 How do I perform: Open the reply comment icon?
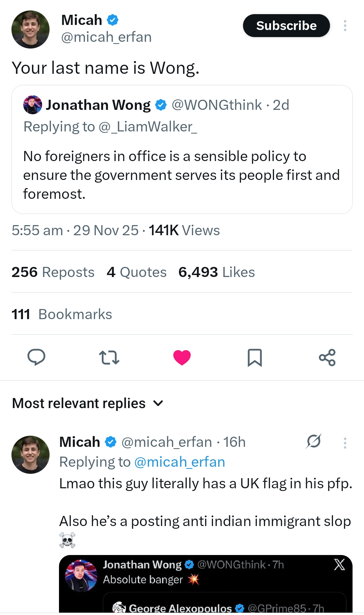[x=36, y=357]
